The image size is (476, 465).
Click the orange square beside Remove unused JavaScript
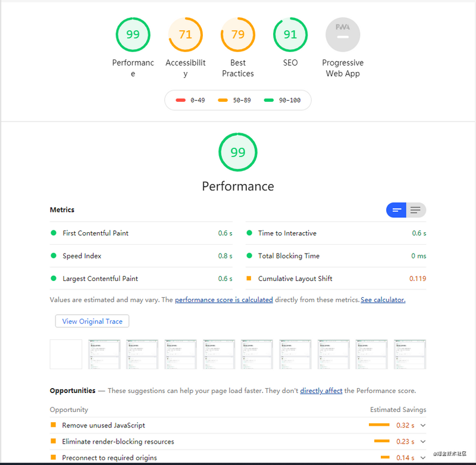(x=53, y=425)
